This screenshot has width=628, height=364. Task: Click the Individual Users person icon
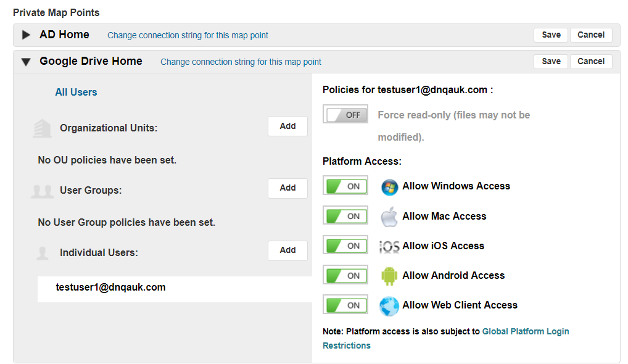42,253
